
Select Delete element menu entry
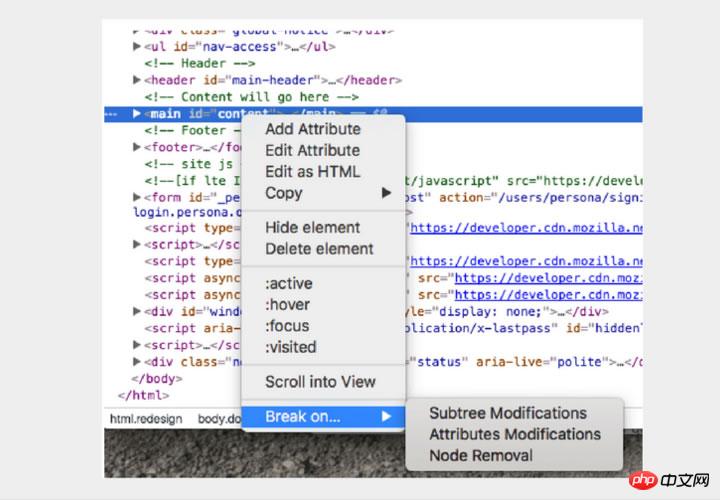323,249
